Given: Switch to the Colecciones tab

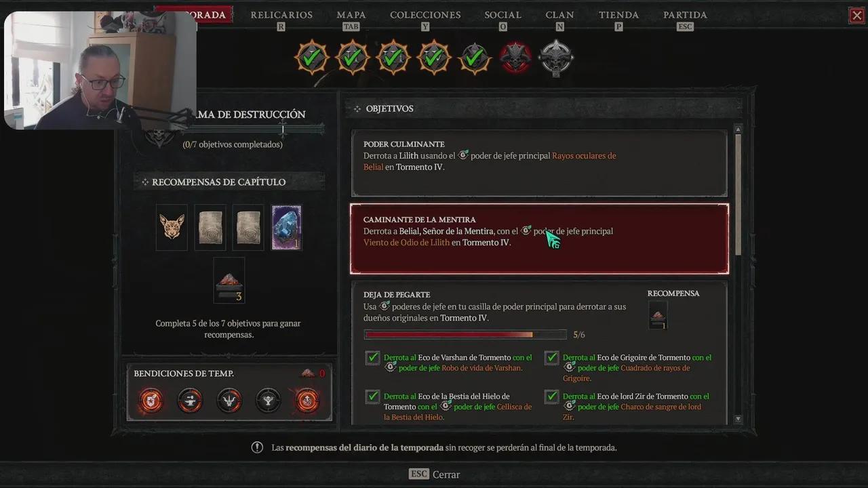Looking at the screenshot, I should [425, 15].
